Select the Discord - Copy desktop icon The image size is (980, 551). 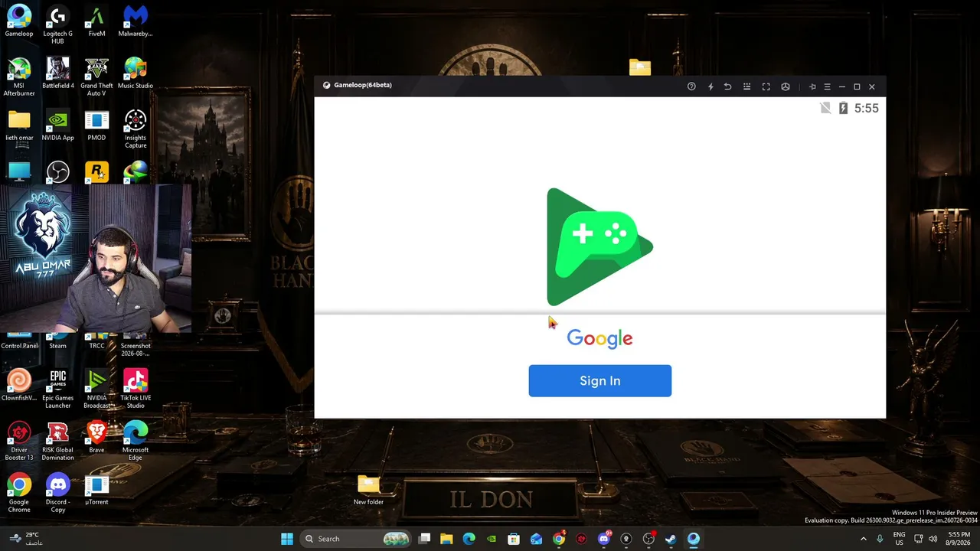click(x=57, y=494)
